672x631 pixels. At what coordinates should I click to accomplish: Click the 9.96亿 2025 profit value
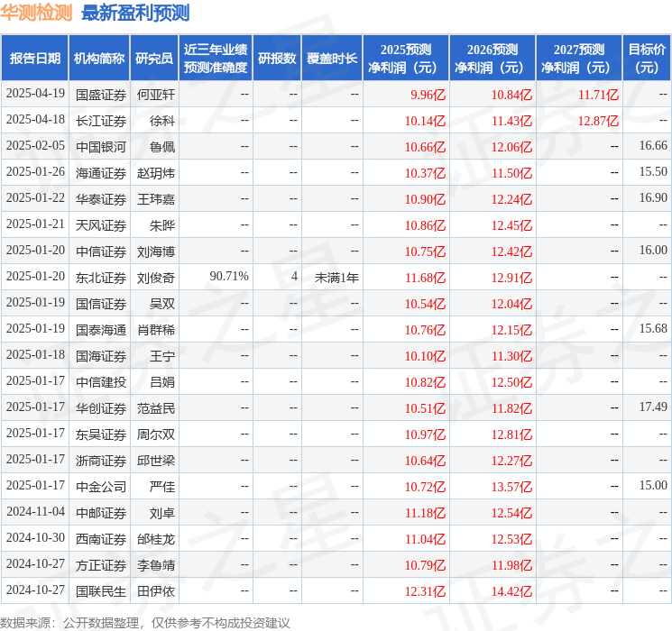pyautogui.click(x=428, y=95)
